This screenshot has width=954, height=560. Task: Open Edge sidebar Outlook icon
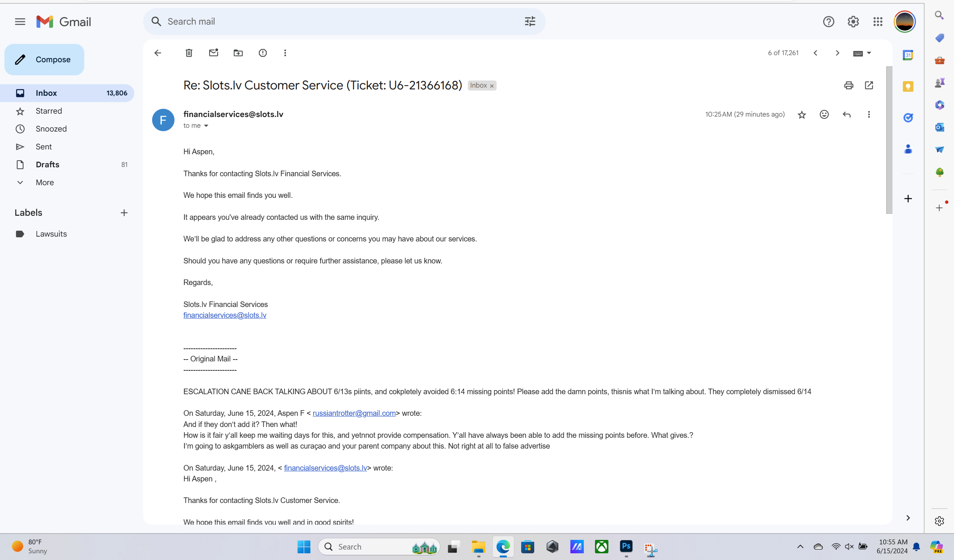[x=939, y=127]
